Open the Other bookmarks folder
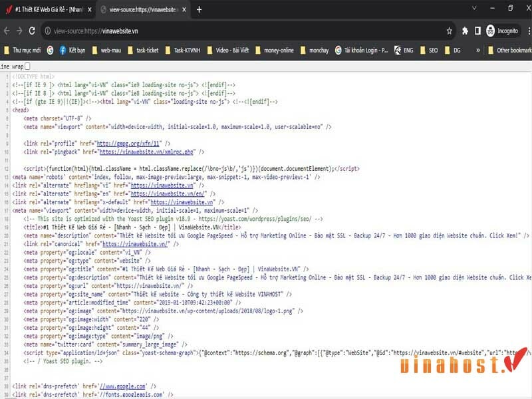This screenshot has width=532, height=399. click(x=509, y=51)
